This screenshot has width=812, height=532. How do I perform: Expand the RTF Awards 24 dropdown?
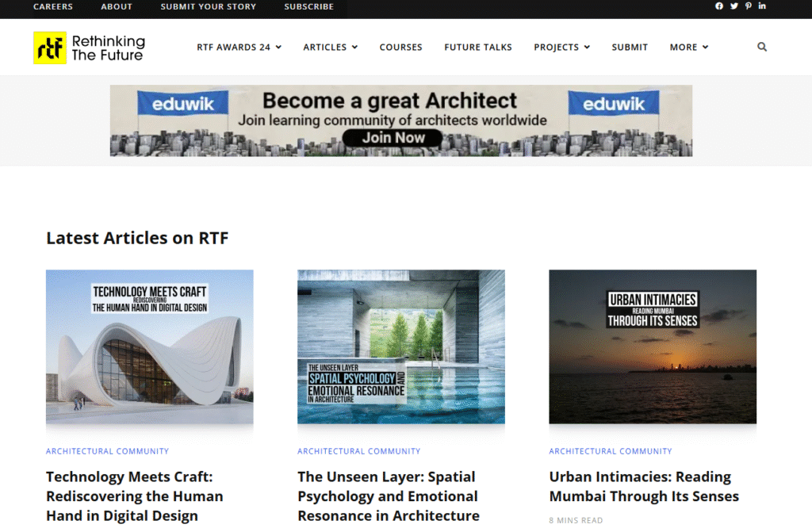tap(239, 48)
